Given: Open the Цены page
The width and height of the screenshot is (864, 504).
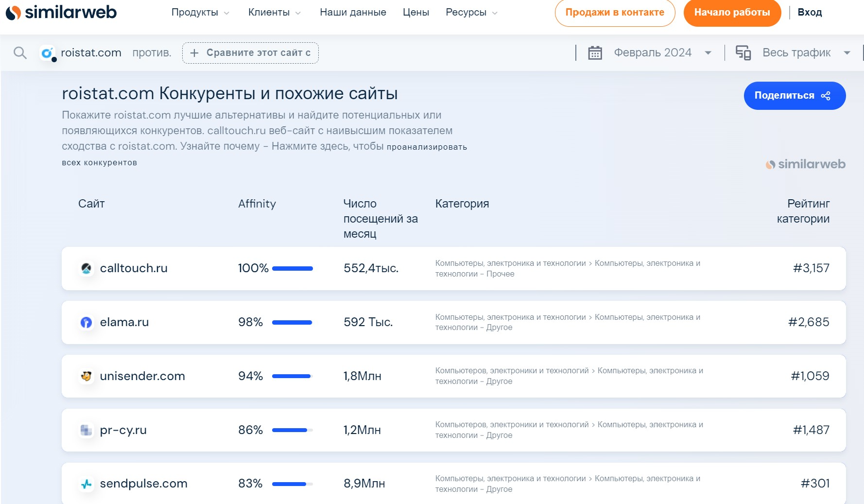Looking at the screenshot, I should click(416, 13).
